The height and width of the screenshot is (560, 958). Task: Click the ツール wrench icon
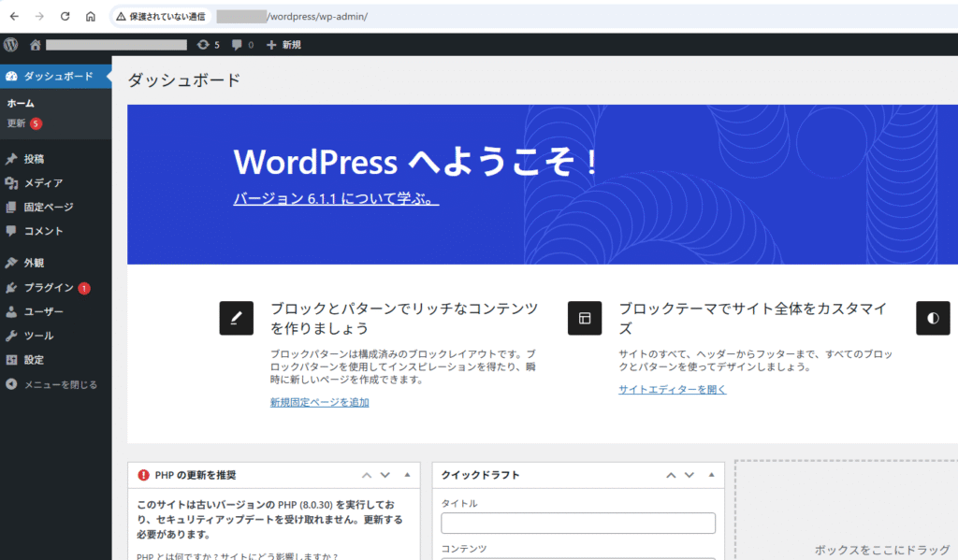click(11, 336)
